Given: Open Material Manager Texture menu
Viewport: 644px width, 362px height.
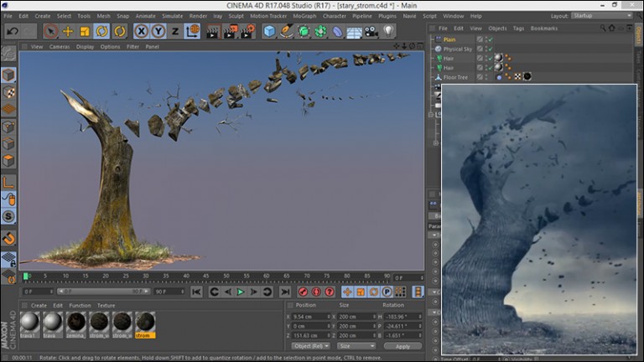Looking at the screenshot, I should [x=106, y=305].
